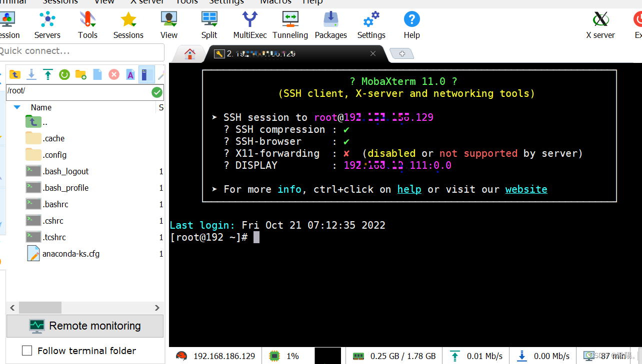Viewport: 642px width, 364px height.
Task: Click the 'Last login' line in terminal
Action: point(277,225)
